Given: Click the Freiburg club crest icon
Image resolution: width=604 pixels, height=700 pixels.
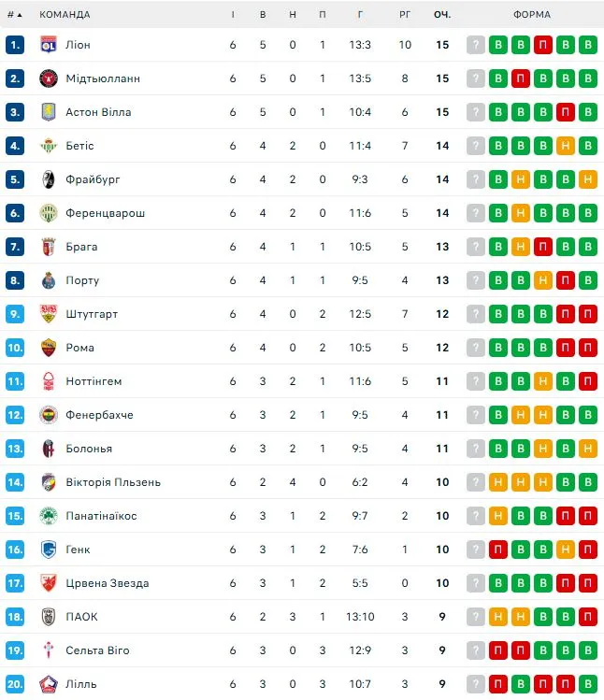Looking at the screenshot, I should [x=49, y=179].
